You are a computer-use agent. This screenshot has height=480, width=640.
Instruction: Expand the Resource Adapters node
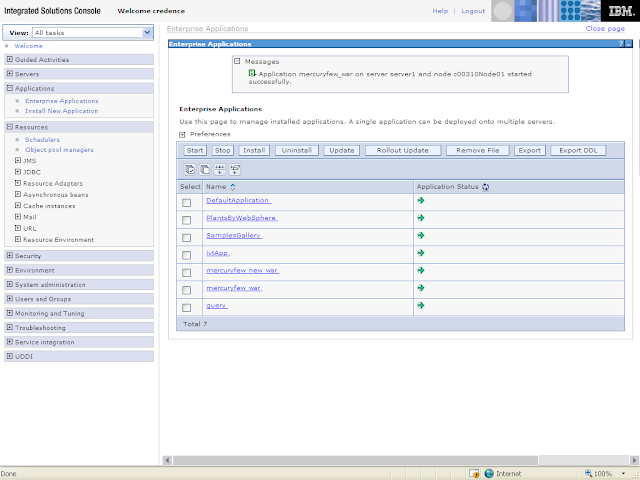[x=18, y=183]
